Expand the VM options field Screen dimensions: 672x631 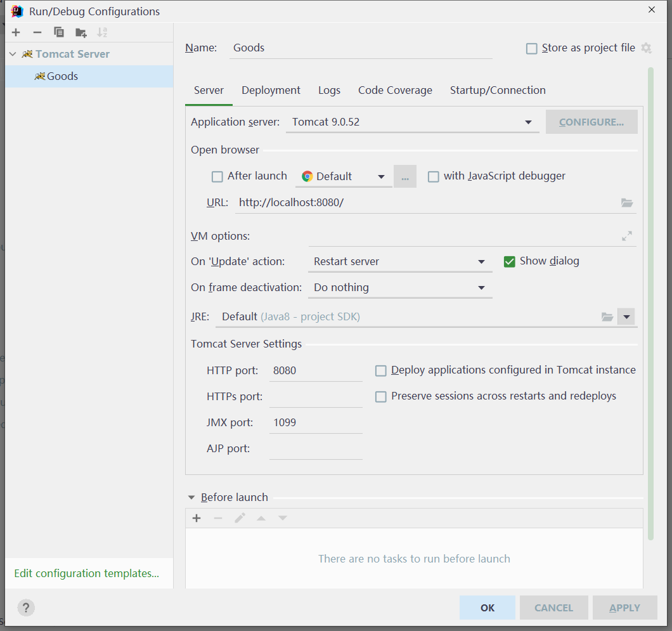pyautogui.click(x=627, y=236)
